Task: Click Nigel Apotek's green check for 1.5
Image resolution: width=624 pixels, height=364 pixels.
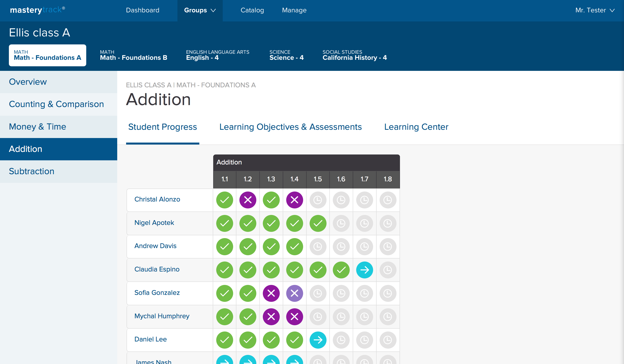Action: pyautogui.click(x=318, y=223)
